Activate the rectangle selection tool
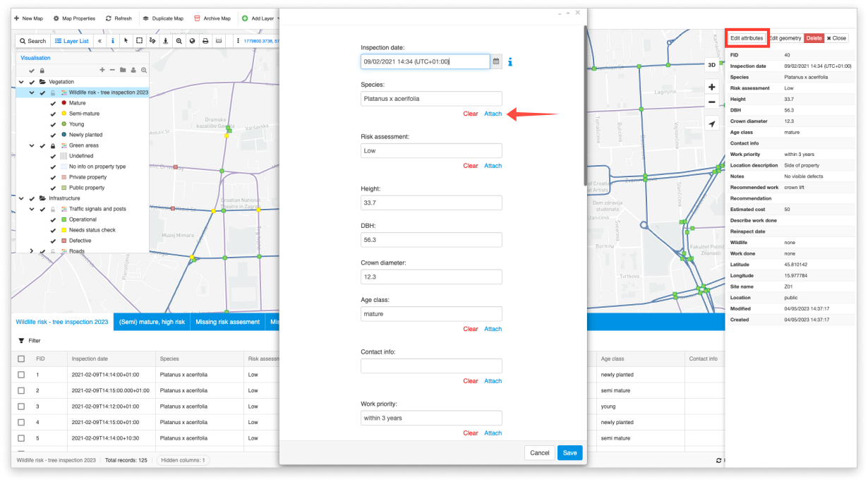868x482 pixels. 139,41
